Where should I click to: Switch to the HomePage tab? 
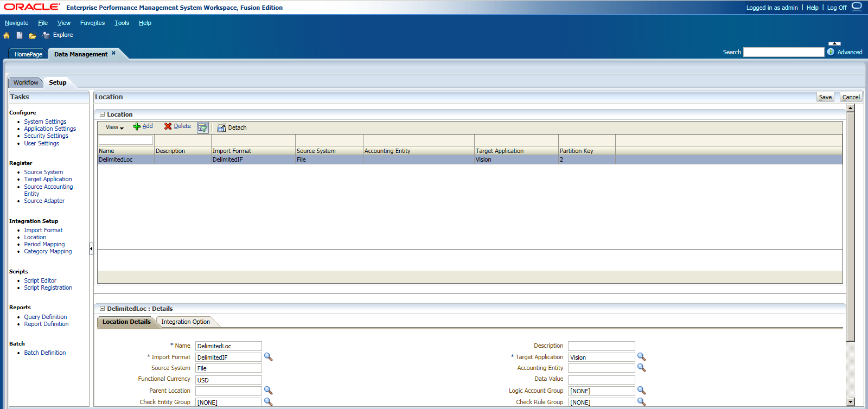coord(28,54)
